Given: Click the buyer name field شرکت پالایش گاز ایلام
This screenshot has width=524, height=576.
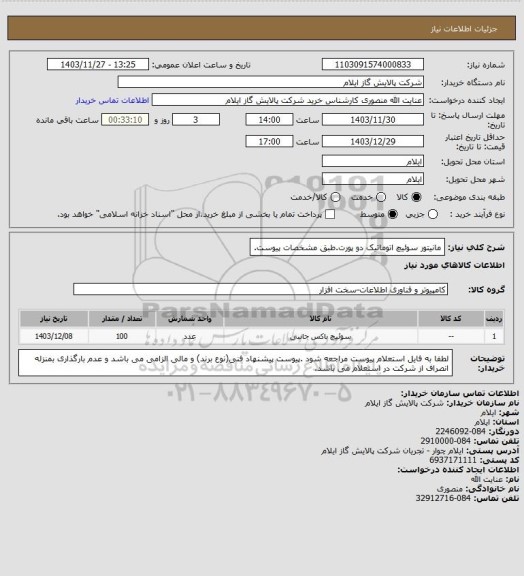Looking at the screenshot, I should click(x=270, y=82).
